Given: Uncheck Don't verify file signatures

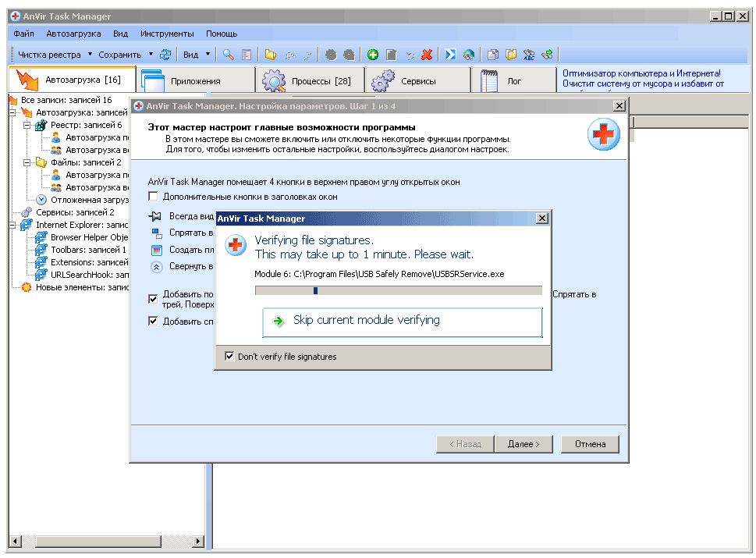Looking at the screenshot, I should 229,357.
